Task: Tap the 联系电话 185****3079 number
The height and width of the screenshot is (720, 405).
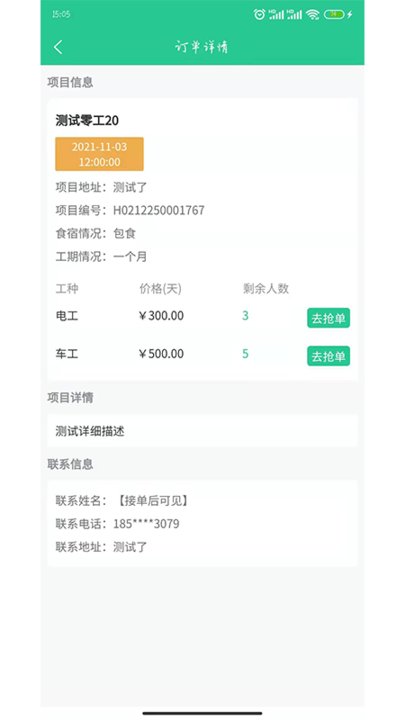Action: (x=146, y=524)
